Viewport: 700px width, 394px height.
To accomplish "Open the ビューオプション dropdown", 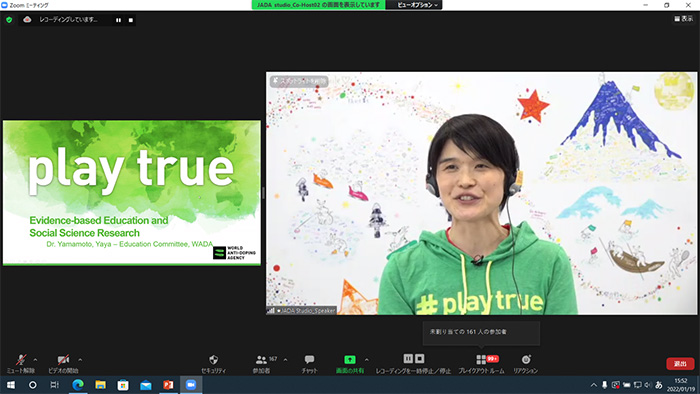I will pyautogui.click(x=415, y=5).
